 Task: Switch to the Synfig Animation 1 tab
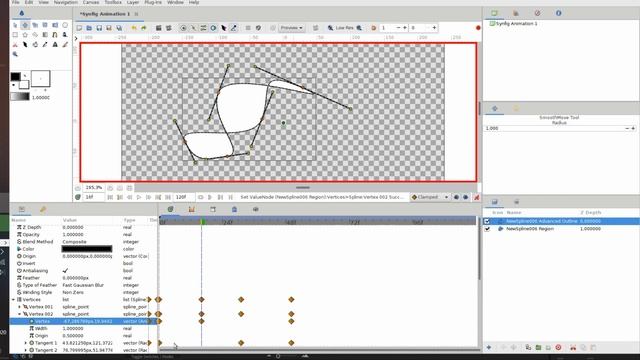[x=105, y=14]
